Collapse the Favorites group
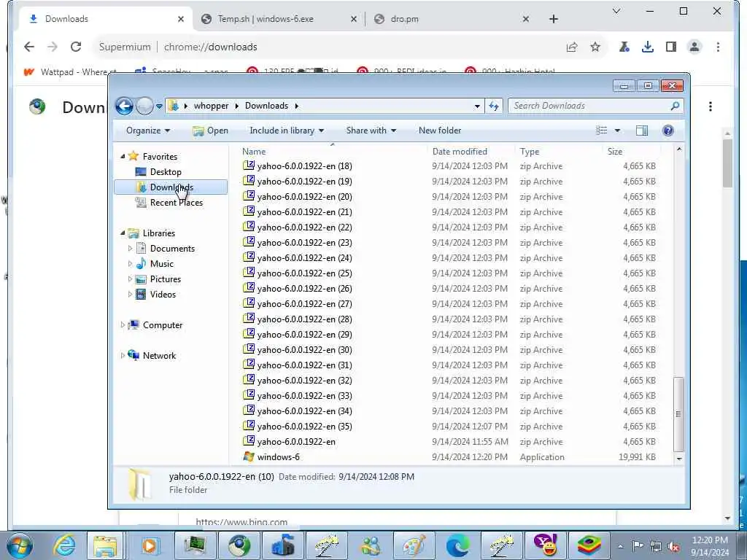Image resolution: width=747 pixels, height=560 pixels. coord(123,156)
